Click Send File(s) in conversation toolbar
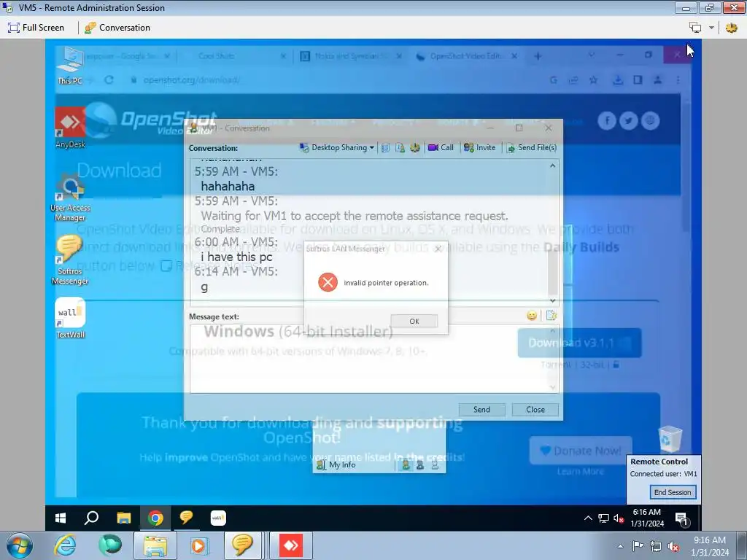 (531, 147)
